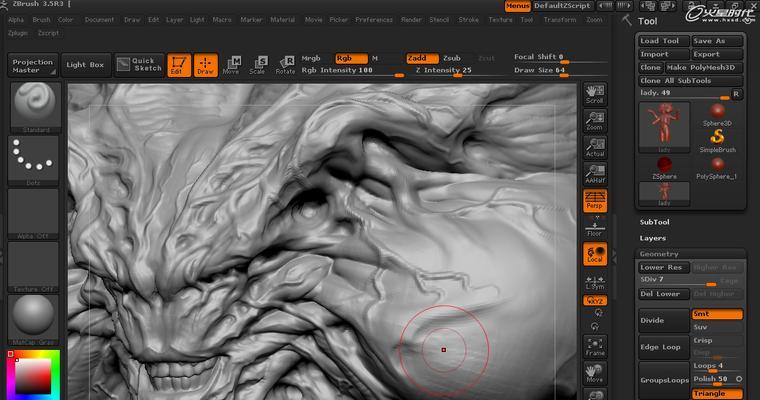Expand the Layers section
The image size is (760, 400).
(x=652, y=238)
